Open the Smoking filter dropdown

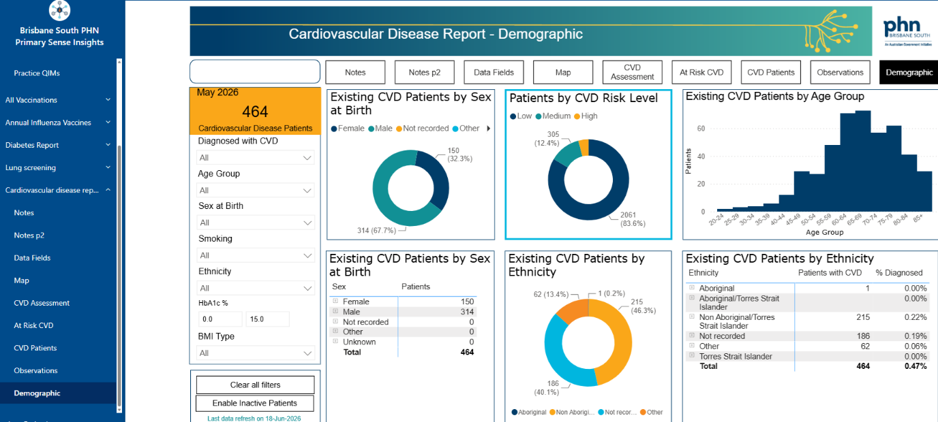(x=255, y=256)
